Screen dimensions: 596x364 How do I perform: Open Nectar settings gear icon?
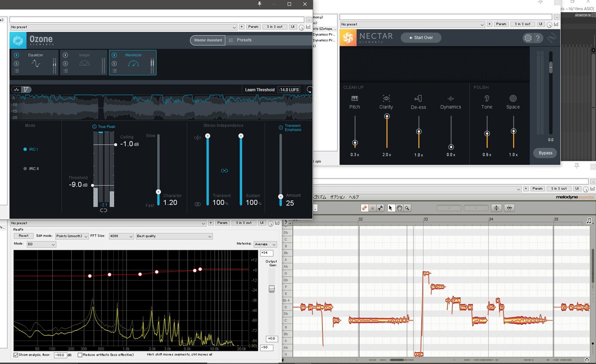click(x=528, y=38)
